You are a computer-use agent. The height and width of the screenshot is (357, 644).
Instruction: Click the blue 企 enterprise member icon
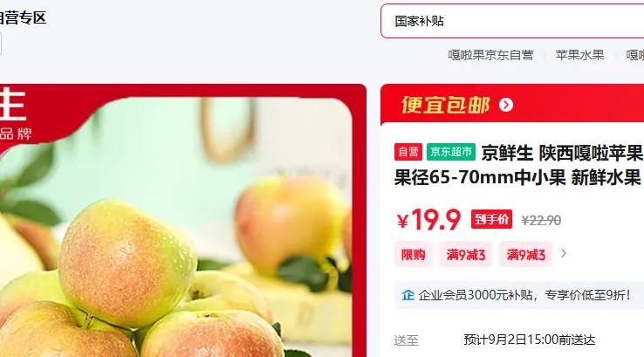pyautogui.click(x=408, y=295)
